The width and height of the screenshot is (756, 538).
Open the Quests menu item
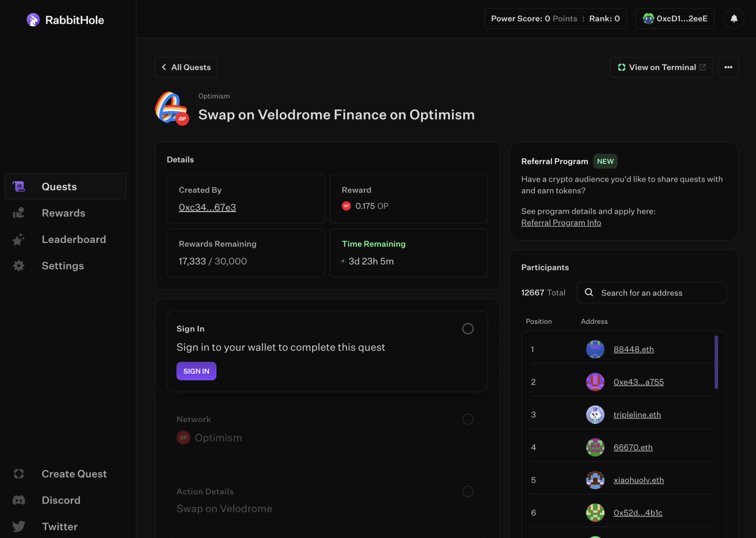(x=66, y=187)
